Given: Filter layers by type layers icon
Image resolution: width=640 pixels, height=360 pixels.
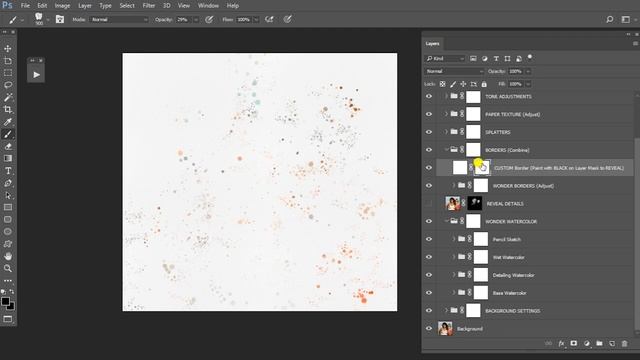Looking at the screenshot, I should (496, 59).
